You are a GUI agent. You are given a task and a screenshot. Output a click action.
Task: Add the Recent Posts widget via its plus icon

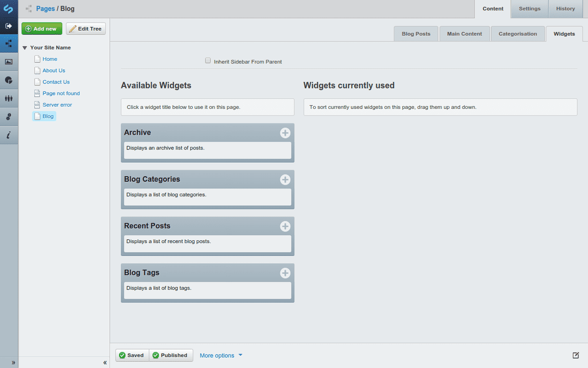285,226
